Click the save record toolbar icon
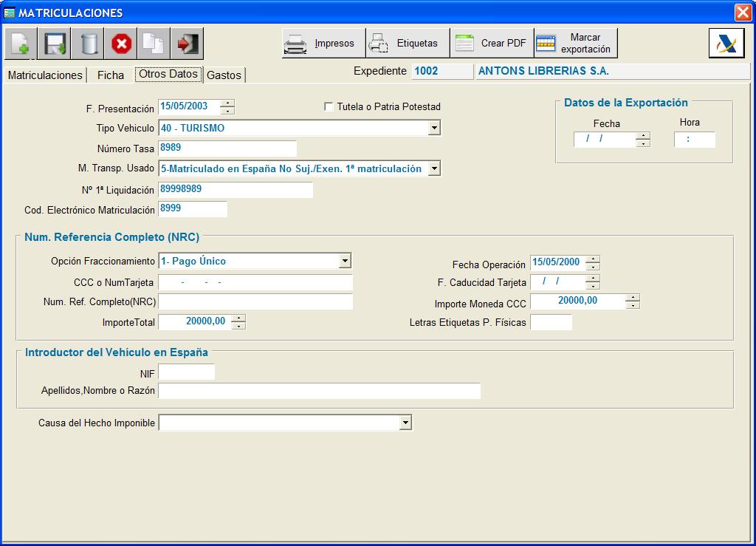This screenshot has height=546, width=756. point(54,44)
